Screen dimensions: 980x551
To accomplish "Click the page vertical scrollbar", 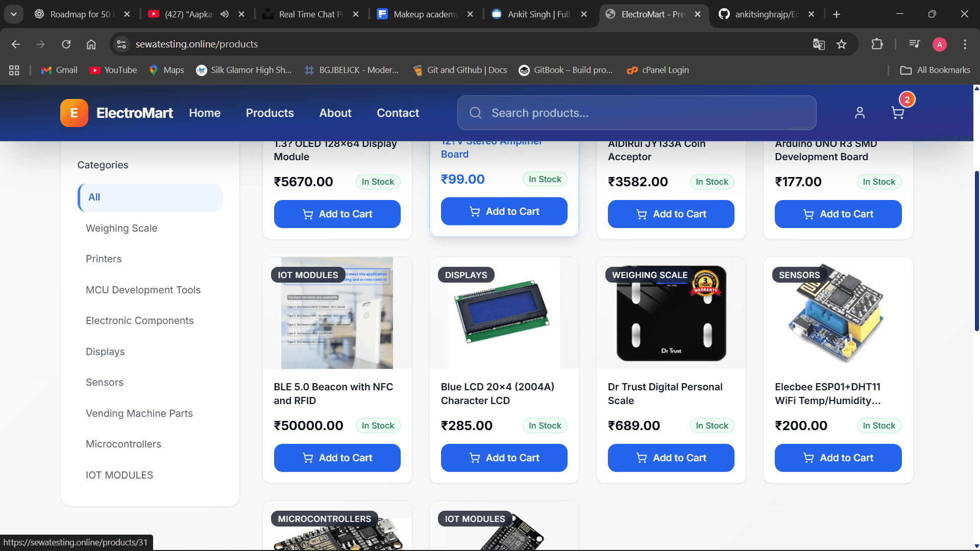I will point(976,251).
